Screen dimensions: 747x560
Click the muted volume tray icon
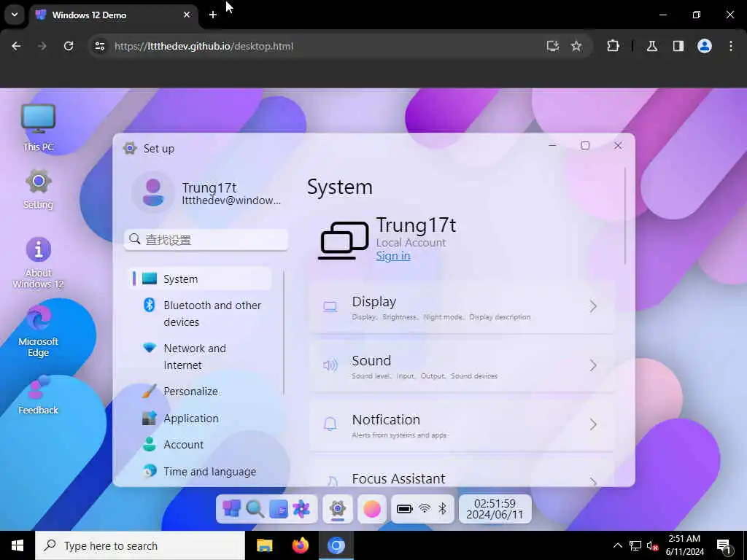[x=652, y=545]
